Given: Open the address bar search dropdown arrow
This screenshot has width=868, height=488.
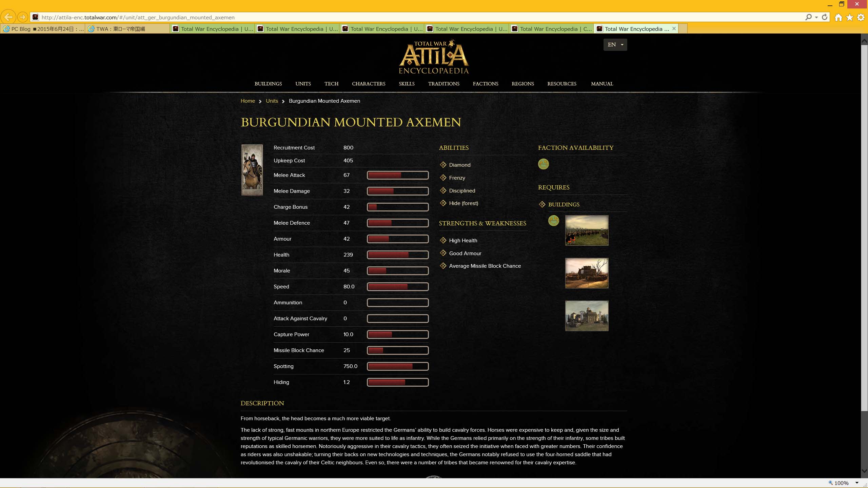Looking at the screenshot, I should coord(816,17).
